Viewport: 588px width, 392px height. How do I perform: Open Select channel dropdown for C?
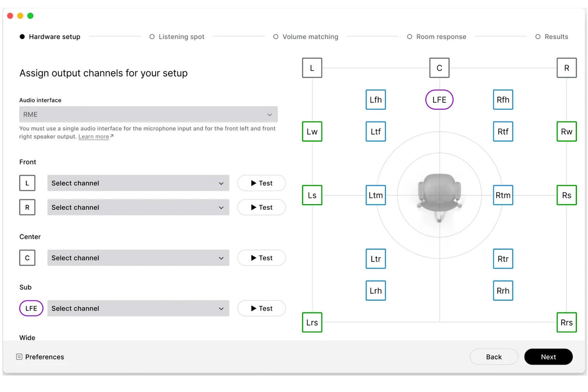click(x=138, y=258)
